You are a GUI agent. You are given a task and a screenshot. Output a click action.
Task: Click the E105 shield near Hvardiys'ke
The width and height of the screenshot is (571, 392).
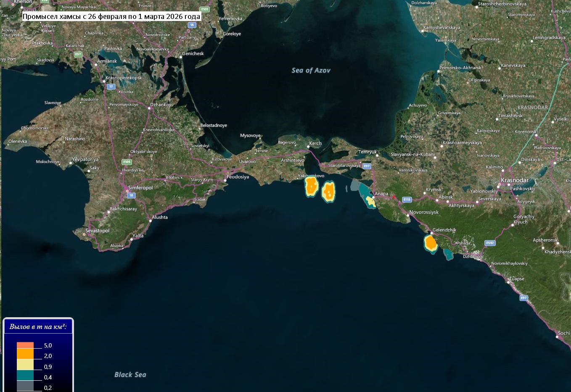127,162
